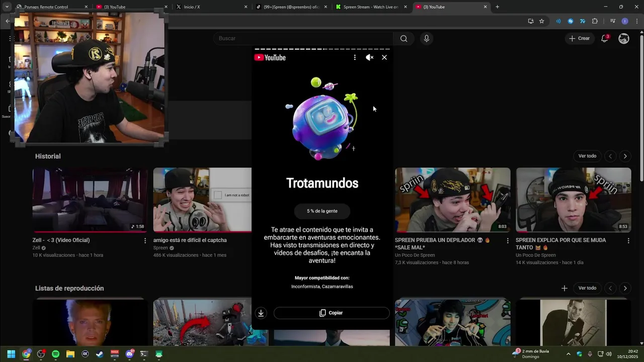This screenshot has height=362, width=644.
Task: Click the Zell channel name link
Action: (x=36, y=248)
